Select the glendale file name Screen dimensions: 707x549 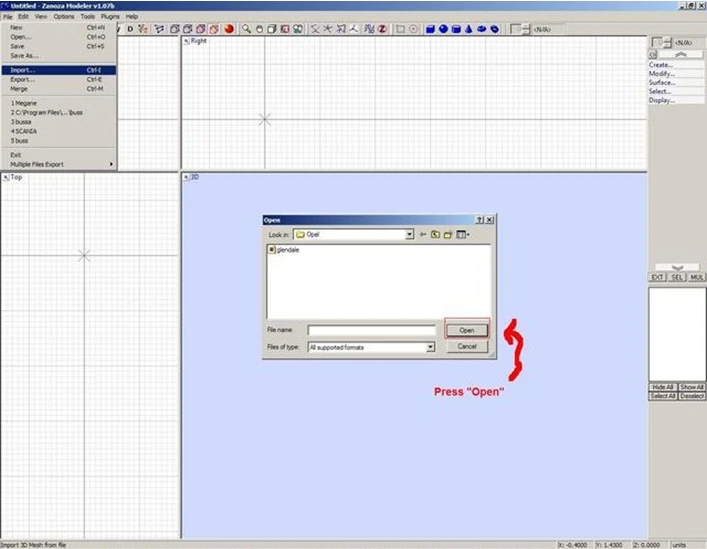pyautogui.click(x=288, y=250)
